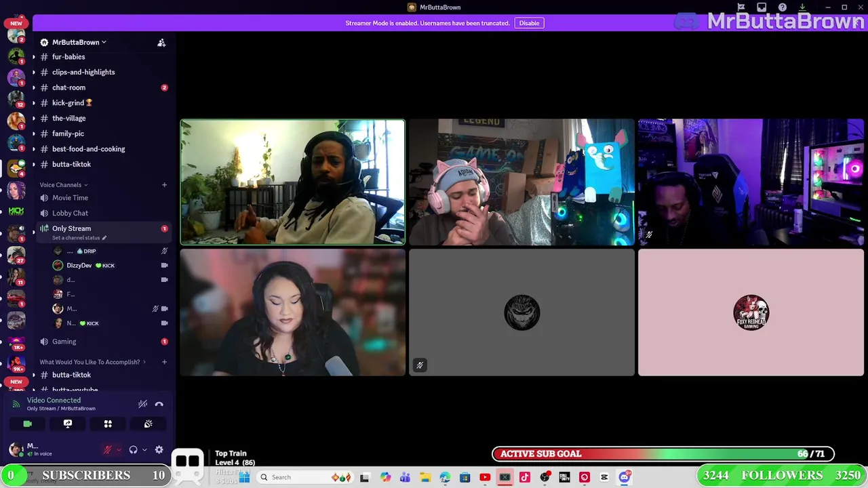Open Call of Duty from taskbar
The image size is (868, 488).
point(564,477)
